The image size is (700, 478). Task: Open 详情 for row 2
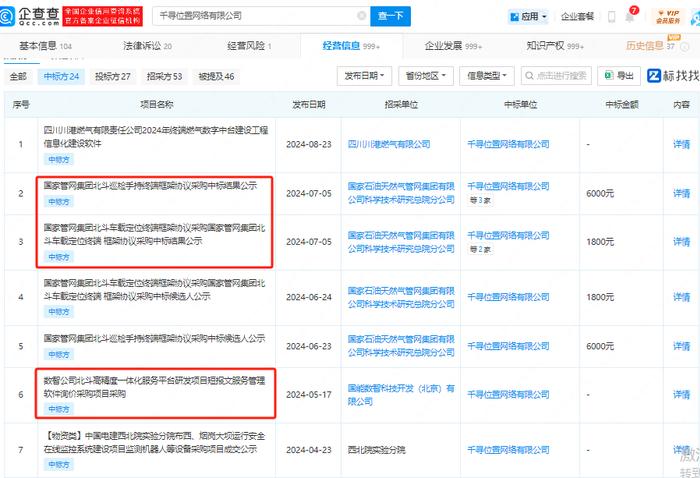pos(681,193)
